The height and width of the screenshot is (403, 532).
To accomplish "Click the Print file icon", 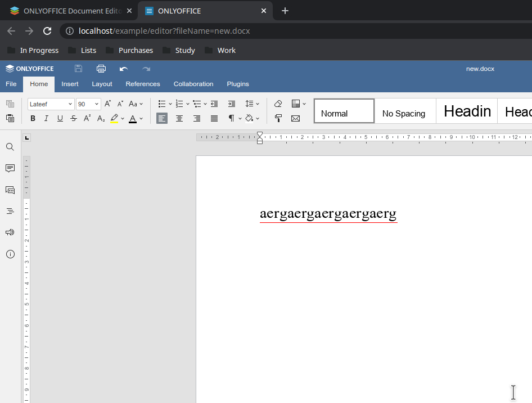I will (101, 68).
